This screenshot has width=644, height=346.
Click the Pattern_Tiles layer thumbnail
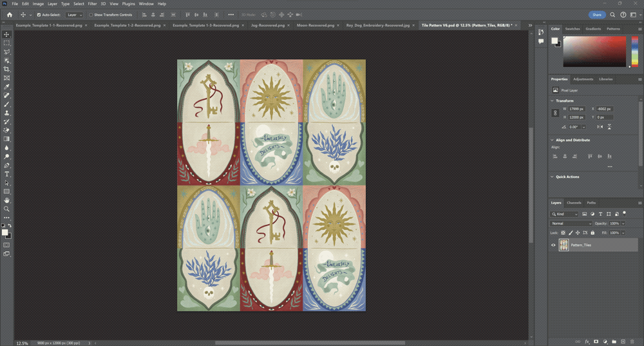[563, 245]
